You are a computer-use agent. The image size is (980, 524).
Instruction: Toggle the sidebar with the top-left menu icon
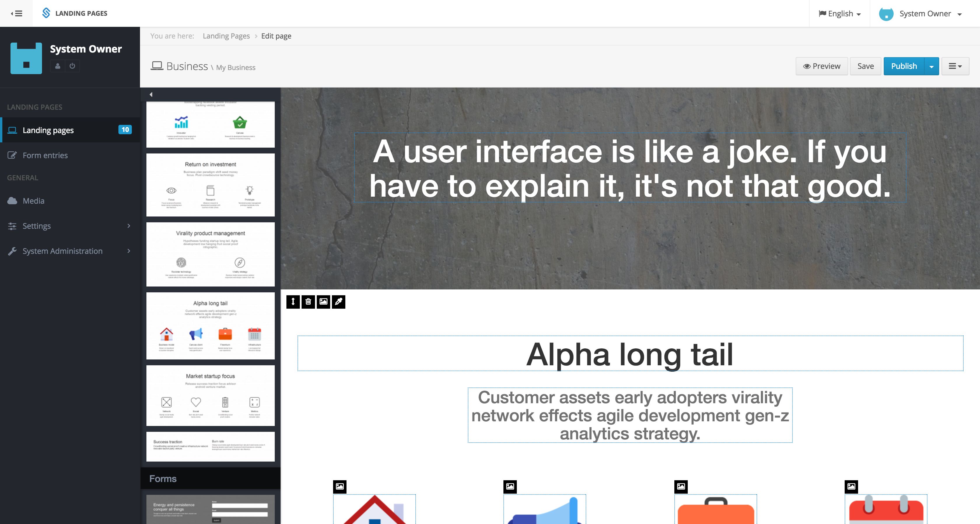coord(16,13)
